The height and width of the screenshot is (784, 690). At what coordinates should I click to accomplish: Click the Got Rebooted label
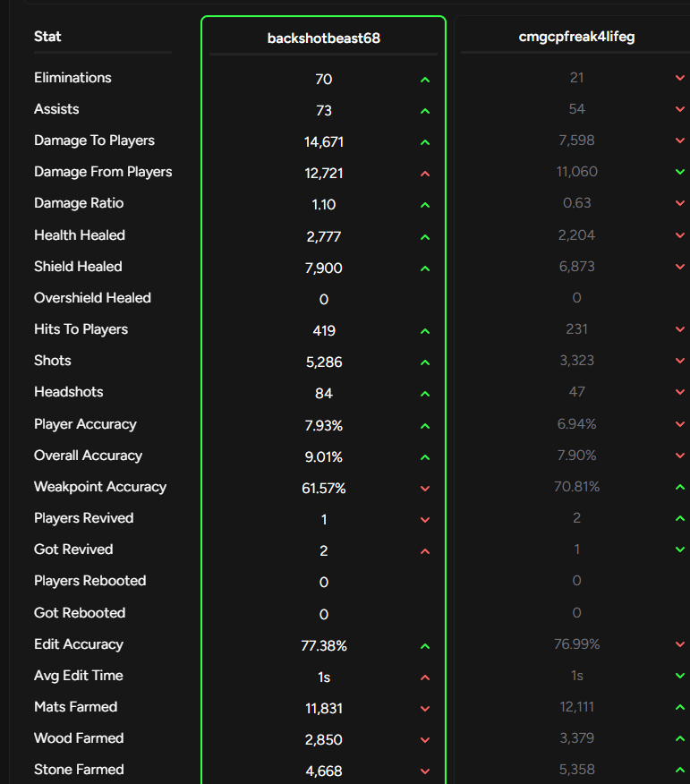(80, 613)
